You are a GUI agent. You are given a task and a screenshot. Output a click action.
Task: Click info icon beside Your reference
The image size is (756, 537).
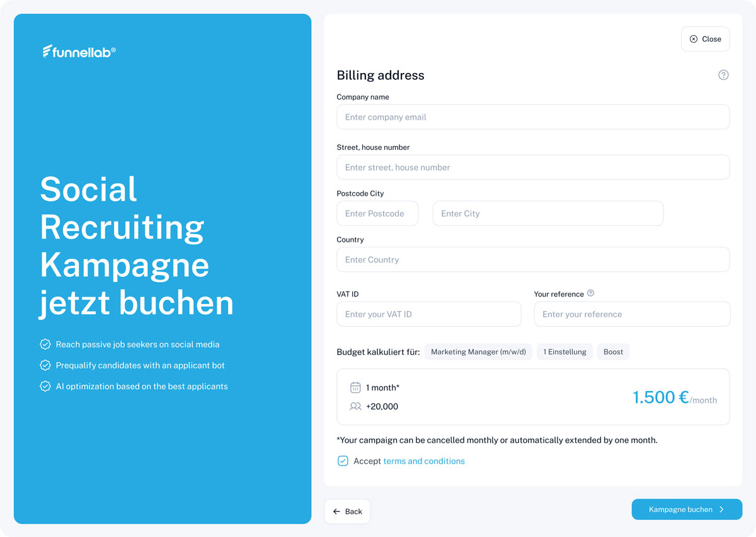pyautogui.click(x=590, y=293)
